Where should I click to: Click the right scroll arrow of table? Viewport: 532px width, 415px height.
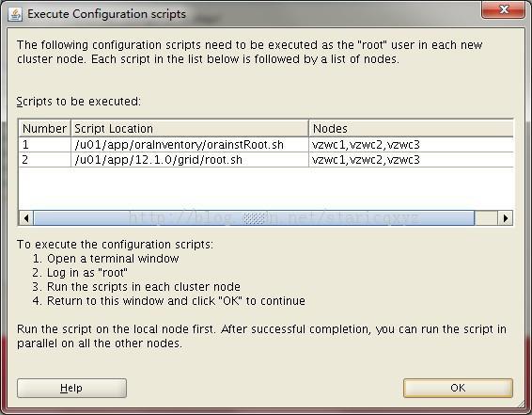point(505,218)
